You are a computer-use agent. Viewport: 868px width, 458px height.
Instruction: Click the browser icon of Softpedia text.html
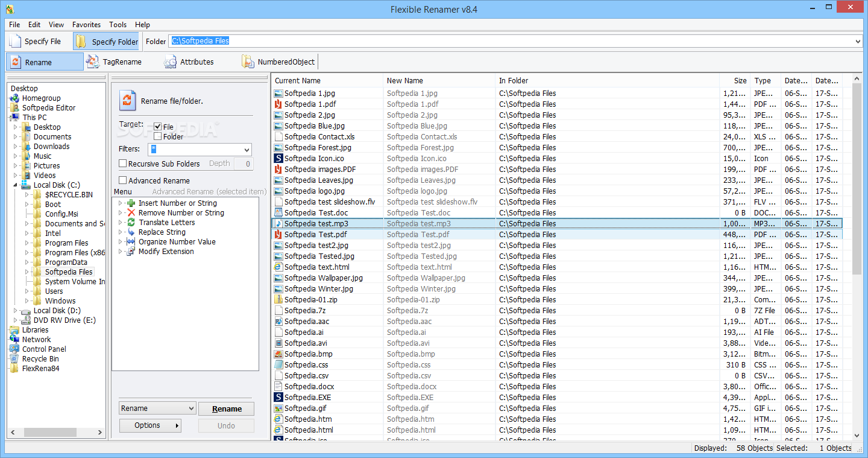coord(278,267)
